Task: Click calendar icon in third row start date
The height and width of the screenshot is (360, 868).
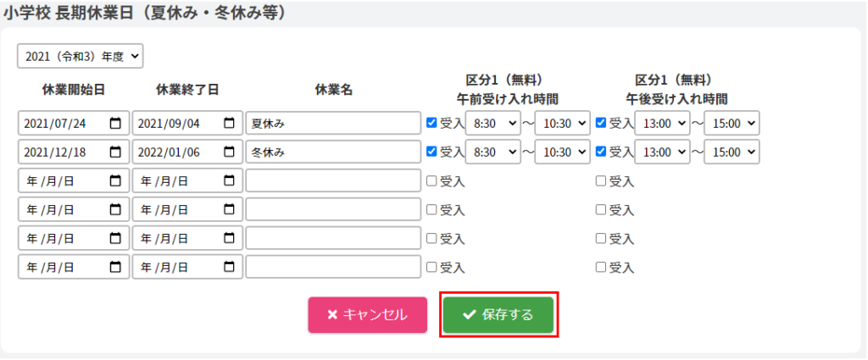Action: pos(116,181)
